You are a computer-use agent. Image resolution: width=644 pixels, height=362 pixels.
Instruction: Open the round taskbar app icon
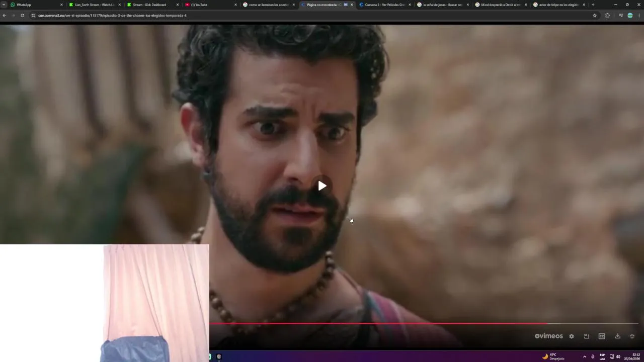tap(219, 356)
